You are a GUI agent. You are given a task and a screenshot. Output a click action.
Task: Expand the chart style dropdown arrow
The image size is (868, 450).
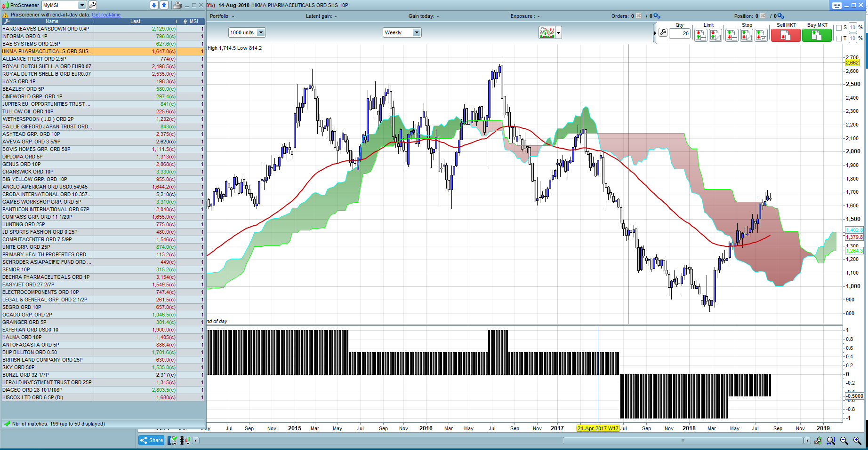[x=559, y=33]
